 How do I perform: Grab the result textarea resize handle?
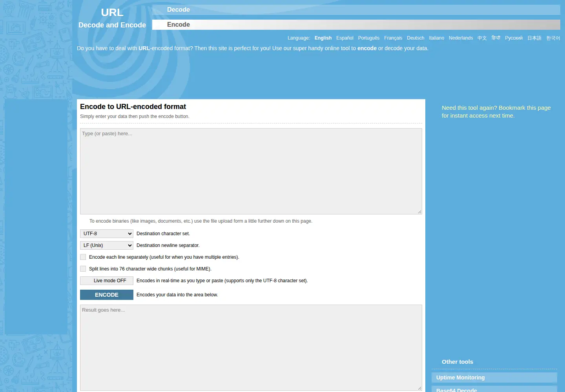(419, 388)
